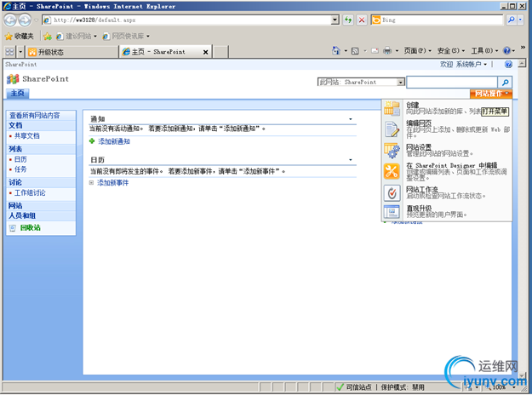Click the IE home icon in the command bar

click(335, 51)
